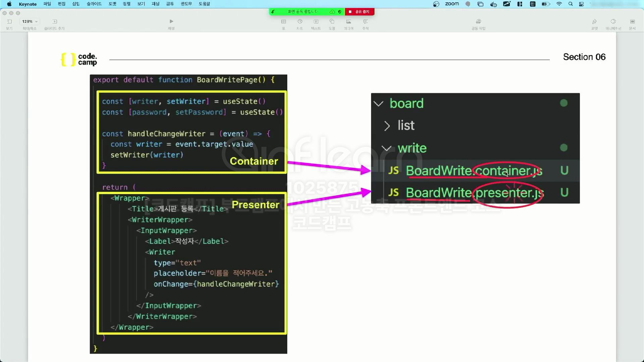Open the 삽입 menu

point(76,4)
